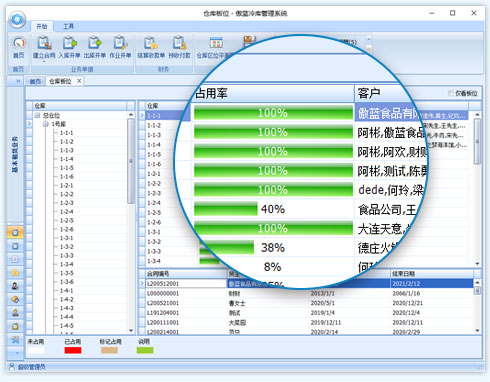Collapse the 1号库 tree node

pos(46,124)
